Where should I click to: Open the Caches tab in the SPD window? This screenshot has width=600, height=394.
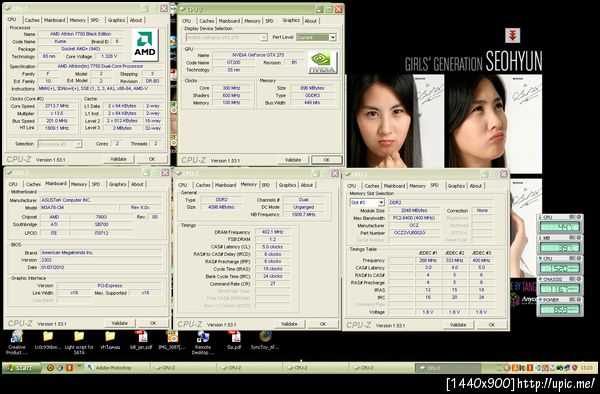(372, 186)
